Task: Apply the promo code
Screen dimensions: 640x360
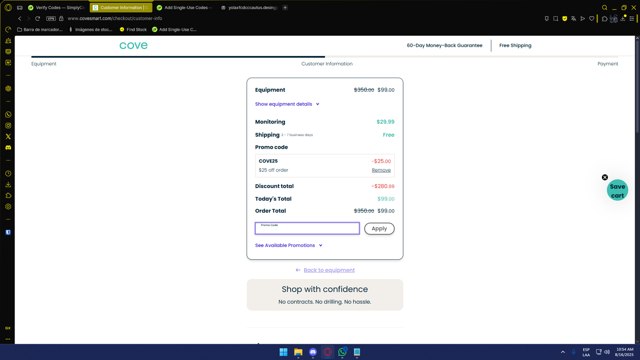Action: click(379, 229)
